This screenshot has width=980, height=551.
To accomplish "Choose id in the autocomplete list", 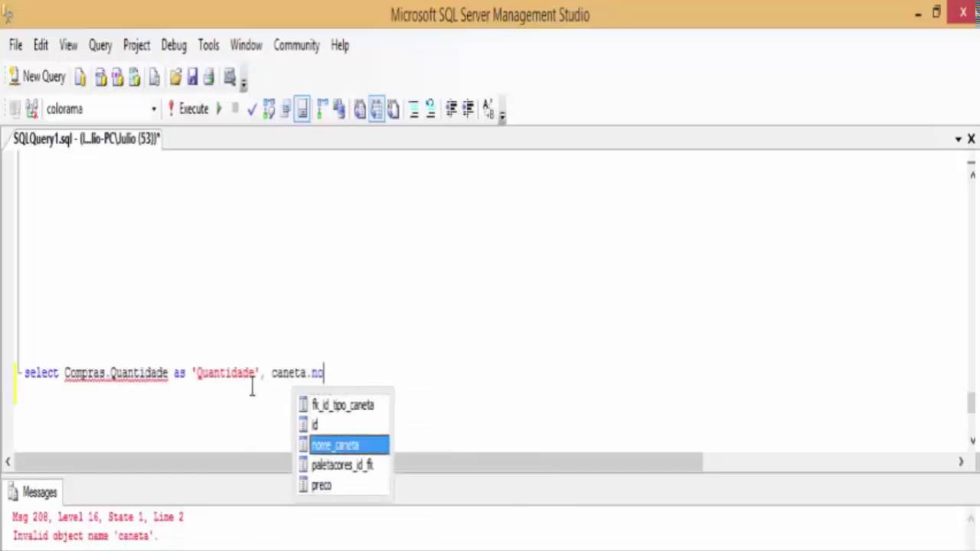I will click(344, 425).
